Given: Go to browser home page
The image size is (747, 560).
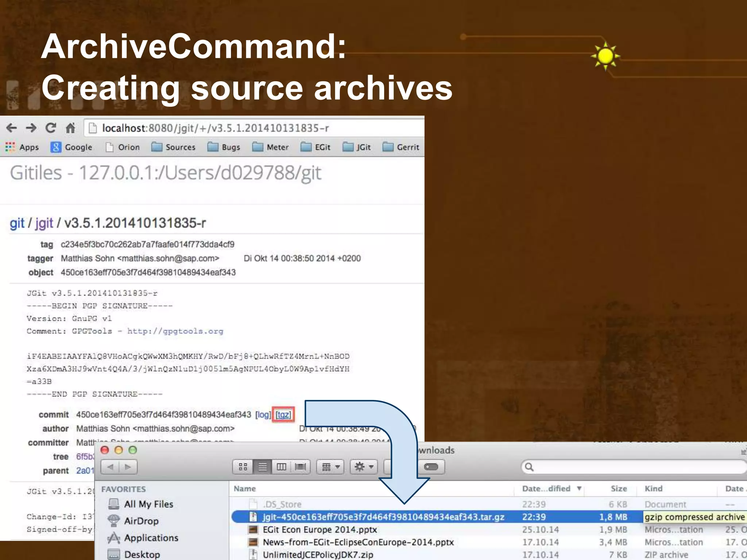Looking at the screenshot, I should (x=70, y=128).
